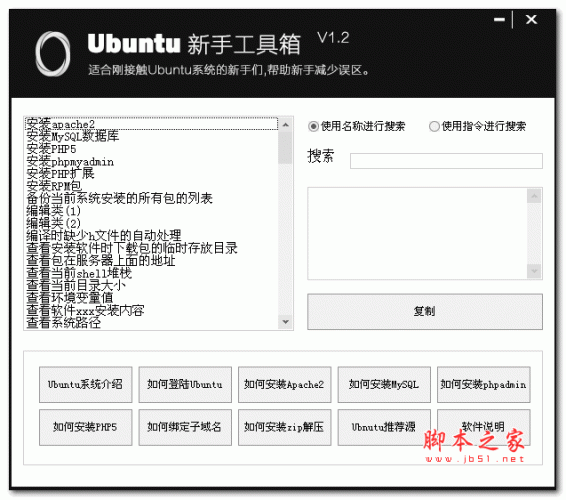Click command list scroll-up arrow
566x500 pixels.
click(x=286, y=125)
